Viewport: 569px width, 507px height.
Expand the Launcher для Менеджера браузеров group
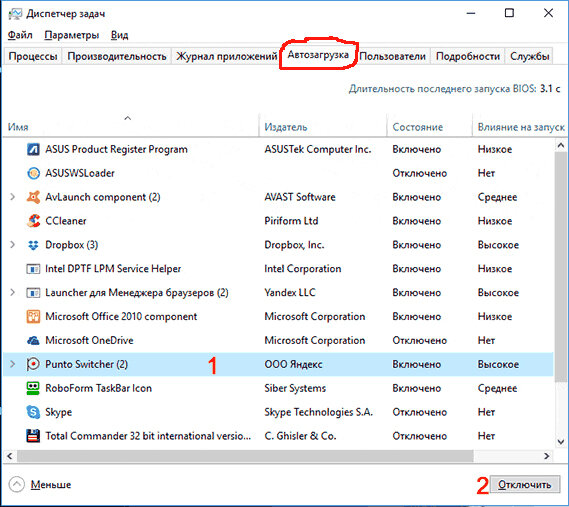(x=13, y=293)
